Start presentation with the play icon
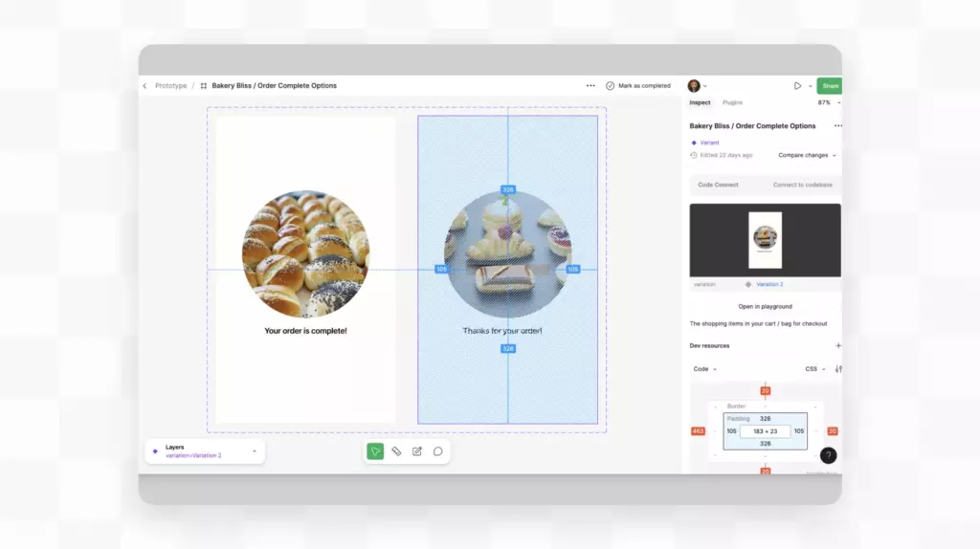Viewport: 980px width, 549px height. (797, 85)
